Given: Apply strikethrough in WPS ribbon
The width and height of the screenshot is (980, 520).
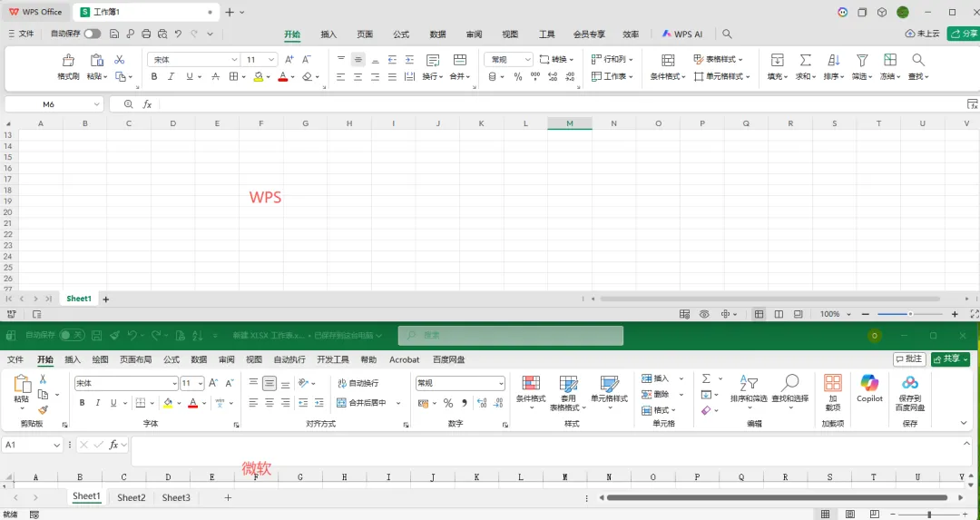Looking at the screenshot, I should click(215, 77).
